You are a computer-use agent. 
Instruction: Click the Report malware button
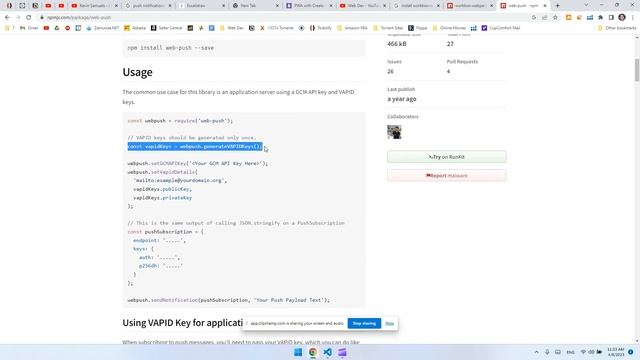coord(447,176)
